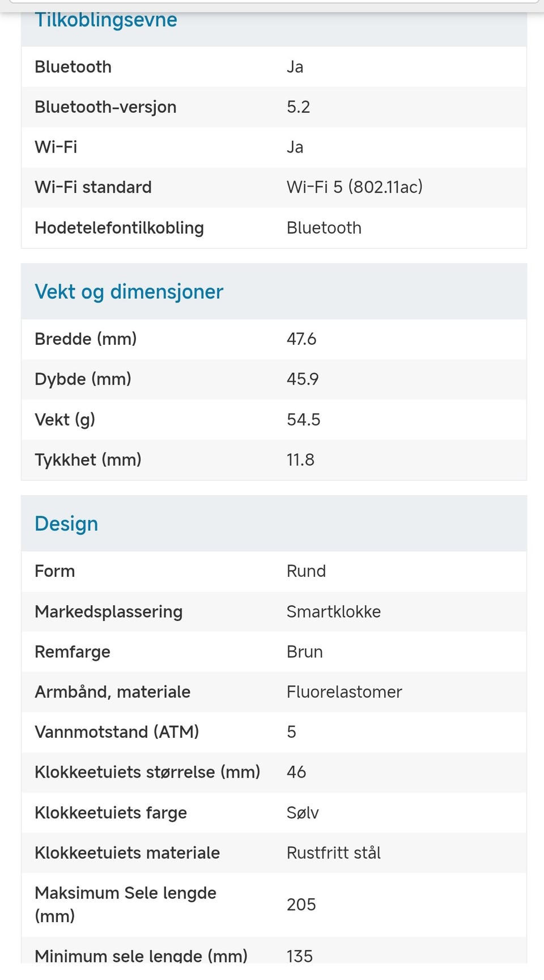Select the Vannmotstand (ATM) label
The height and width of the screenshot is (980, 544).
click(117, 732)
